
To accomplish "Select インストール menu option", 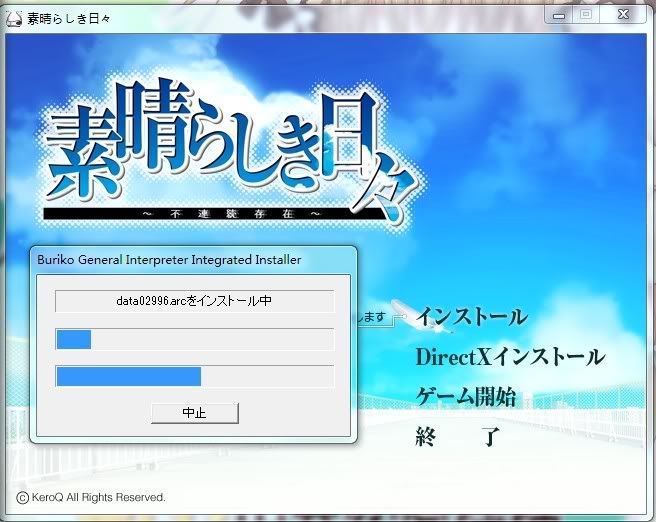I will tap(472, 317).
